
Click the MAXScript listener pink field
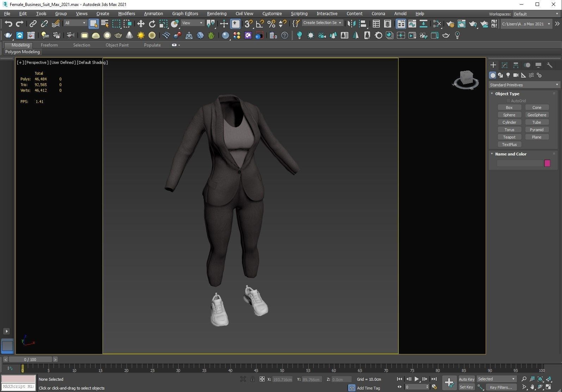[x=18, y=379]
